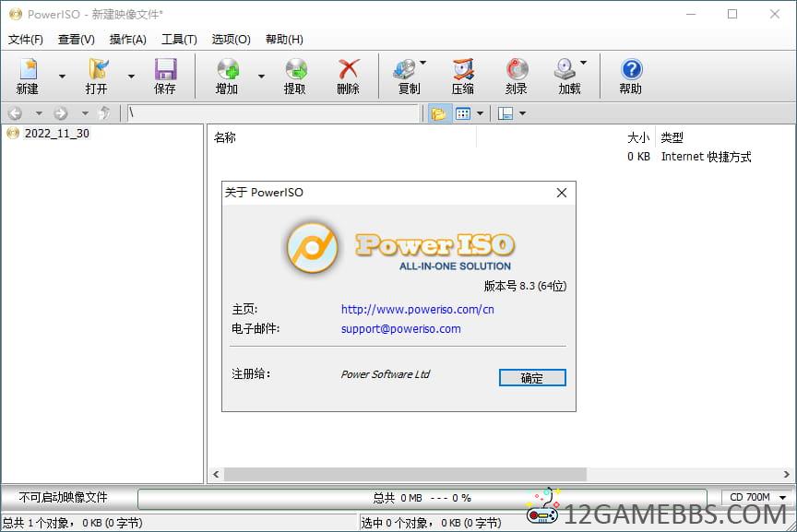This screenshot has width=797, height=532.
Task: Click the Up one level arrow icon
Action: [x=104, y=112]
